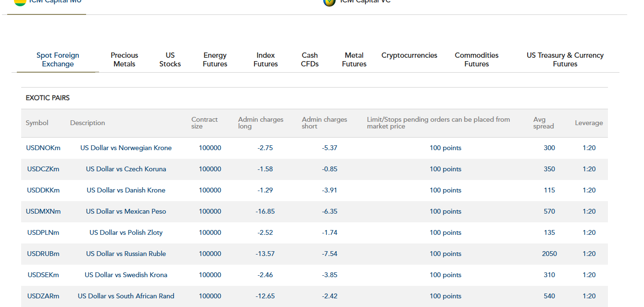Click the Contract size column header
This screenshot has width=644, height=307.
tap(204, 123)
